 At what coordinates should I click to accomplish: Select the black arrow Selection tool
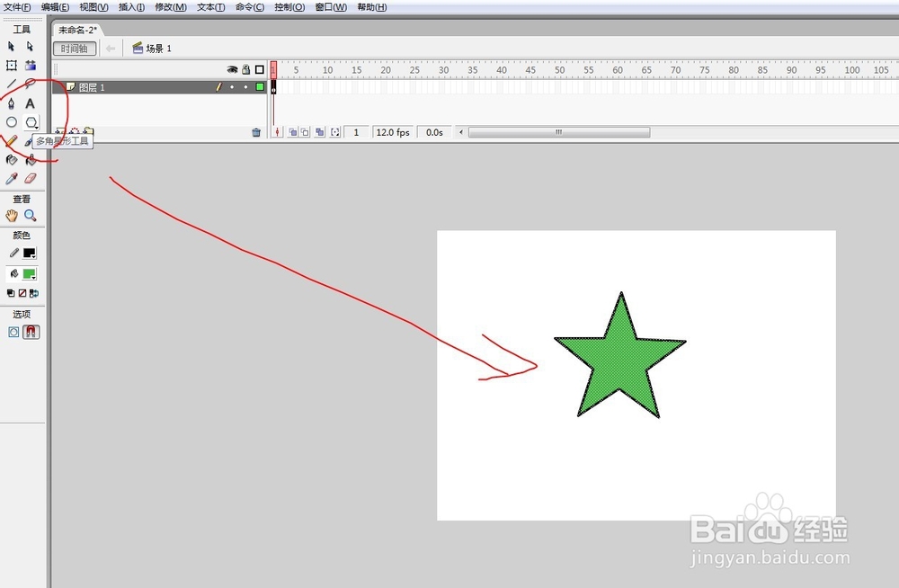[11, 47]
